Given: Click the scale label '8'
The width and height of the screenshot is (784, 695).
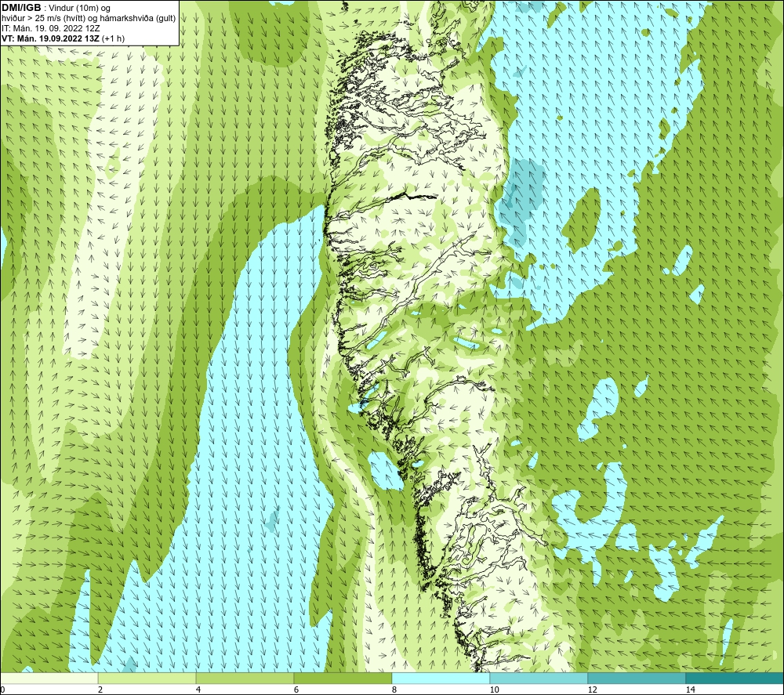Looking at the screenshot, I should point(394,690).
